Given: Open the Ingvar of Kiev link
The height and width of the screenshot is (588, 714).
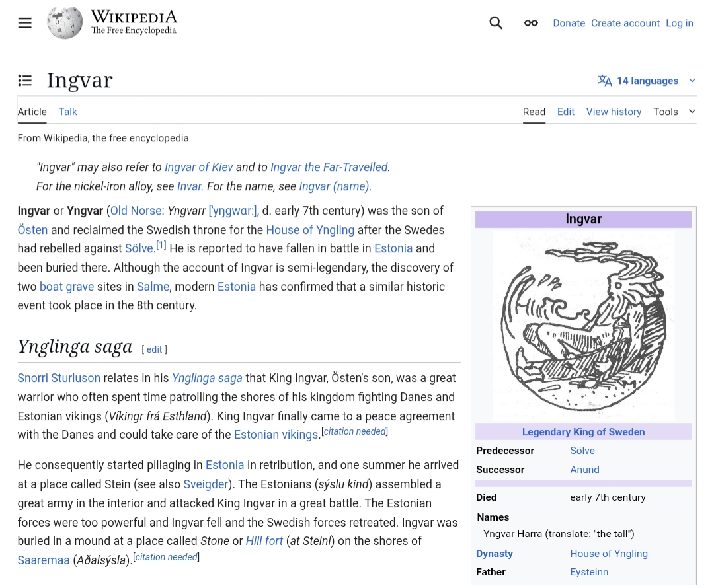Looking at the screenshot, I should 199,167.
